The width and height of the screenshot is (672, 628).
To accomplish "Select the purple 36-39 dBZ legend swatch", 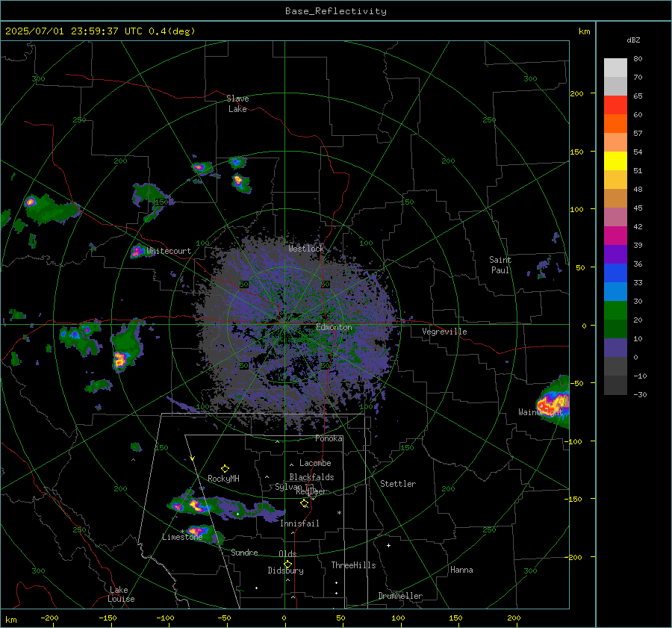I will tap(615, 254).
